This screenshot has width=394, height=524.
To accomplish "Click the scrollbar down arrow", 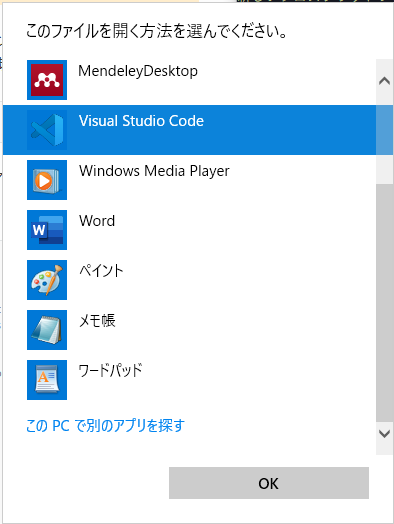I will click(x=384, y=434).
